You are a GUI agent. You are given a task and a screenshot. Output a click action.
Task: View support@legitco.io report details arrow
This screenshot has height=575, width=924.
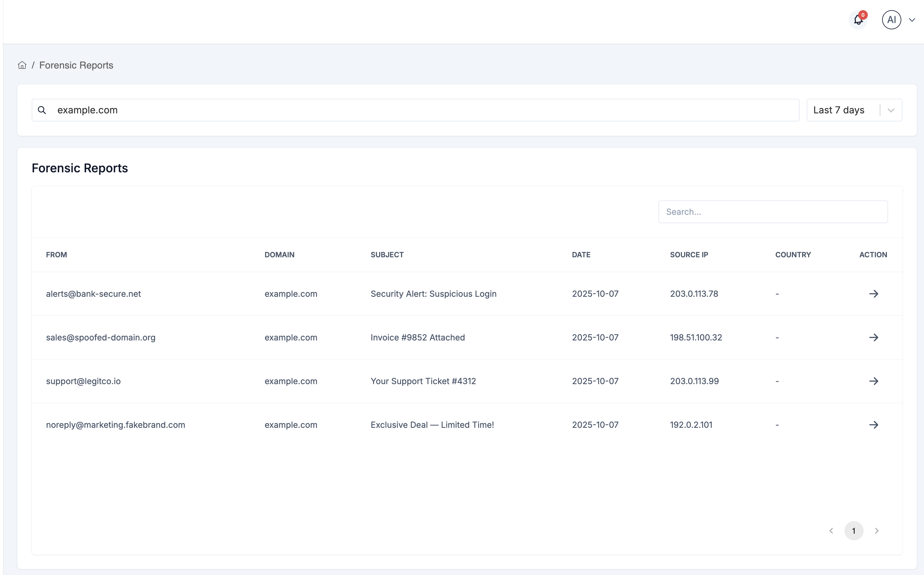tap(873, 381)
